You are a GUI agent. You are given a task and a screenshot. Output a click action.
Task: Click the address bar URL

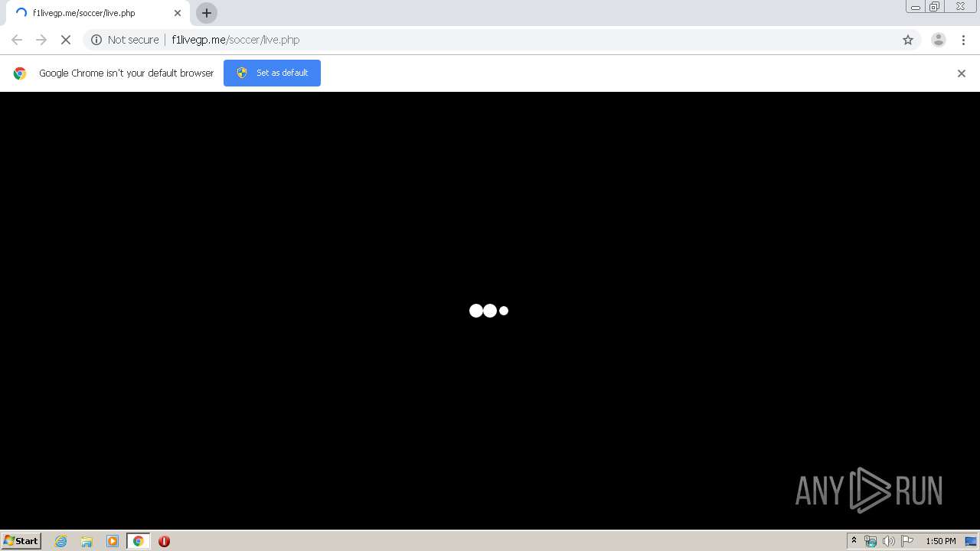[236, 40]
